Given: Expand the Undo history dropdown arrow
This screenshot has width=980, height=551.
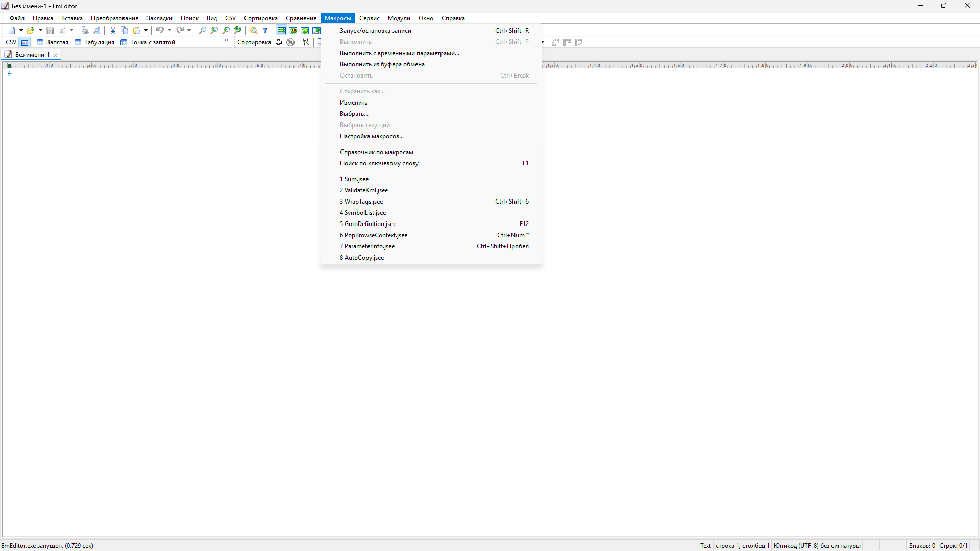Looking at the screenshot, I should pos(170,31).
